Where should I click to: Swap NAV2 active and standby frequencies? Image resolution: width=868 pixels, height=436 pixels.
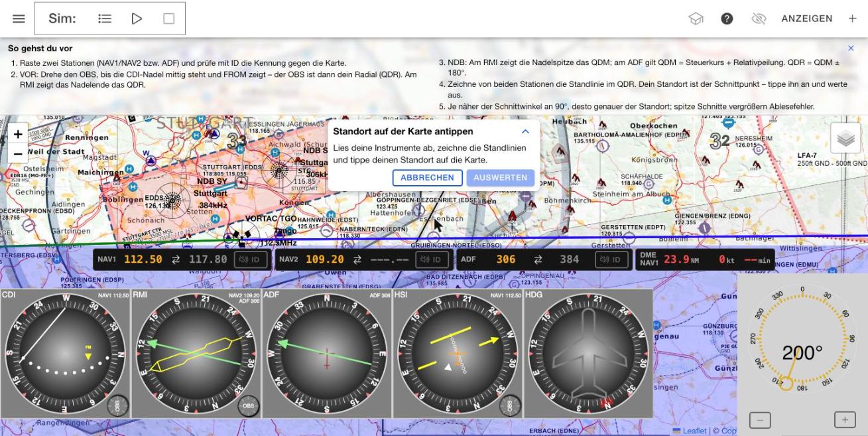[x=358, y=259]
